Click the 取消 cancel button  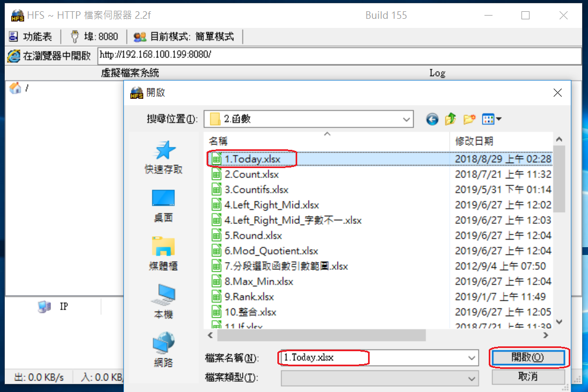(x=528, y=376)
